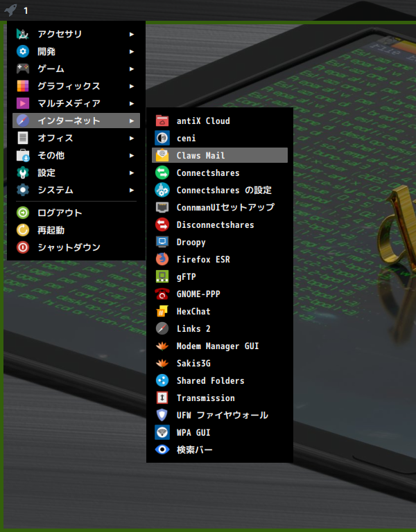Click the 検索バー eye icon
The width and height of the screenshot is (416, 532).
click(162, 449)
